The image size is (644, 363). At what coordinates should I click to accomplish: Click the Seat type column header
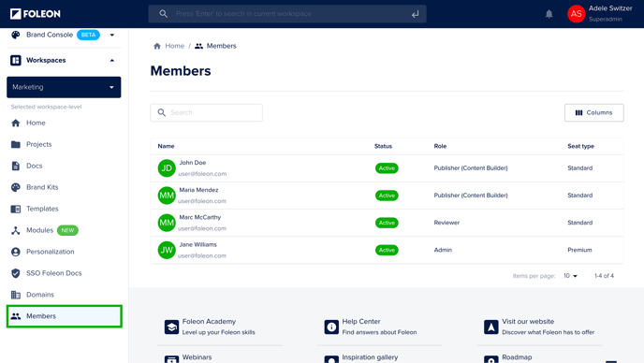(x=580, y=146)
